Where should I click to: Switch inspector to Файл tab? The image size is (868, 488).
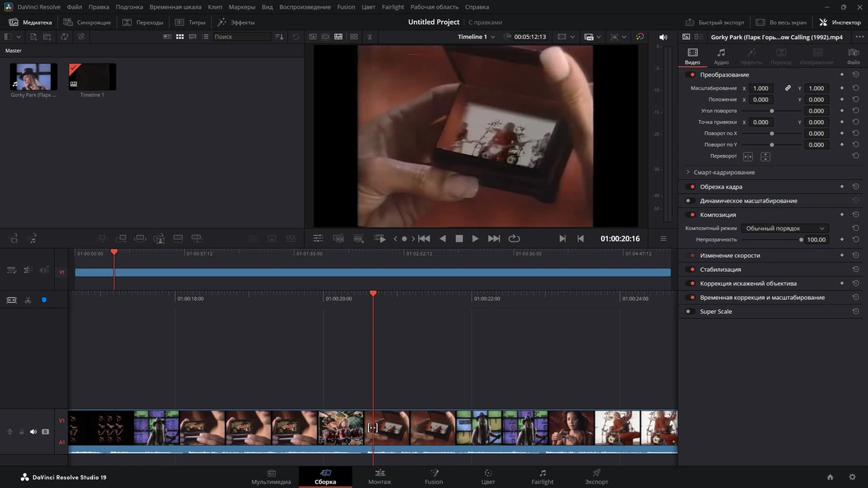tap(854, 56)
